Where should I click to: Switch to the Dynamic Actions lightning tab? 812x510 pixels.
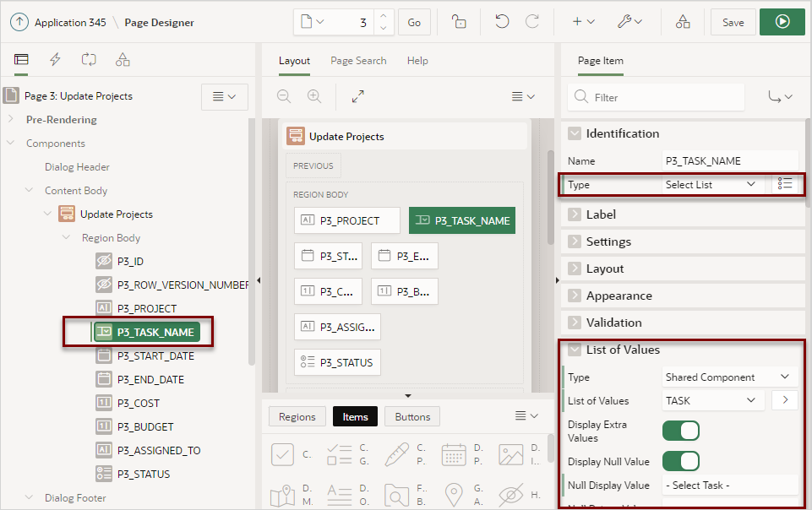(x=55, y=59)
